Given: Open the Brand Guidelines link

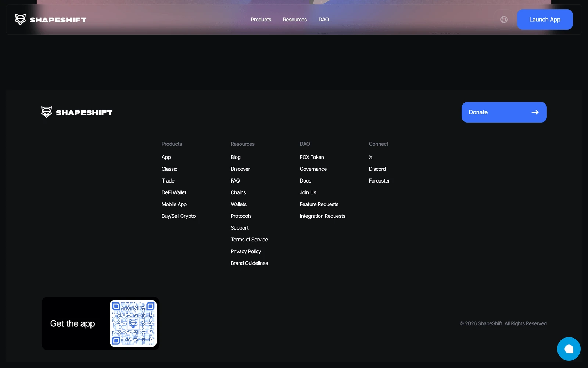Looking at the screenshot, I should pos(249,263).
